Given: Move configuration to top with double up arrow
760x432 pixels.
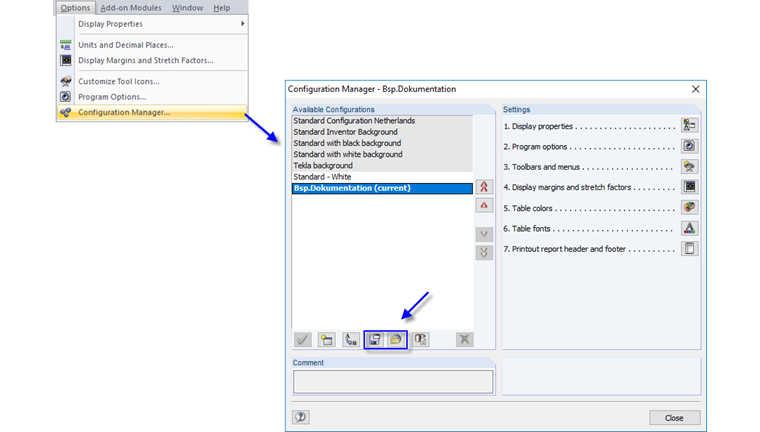Looking at the screenshot, I should pos(484,187).
